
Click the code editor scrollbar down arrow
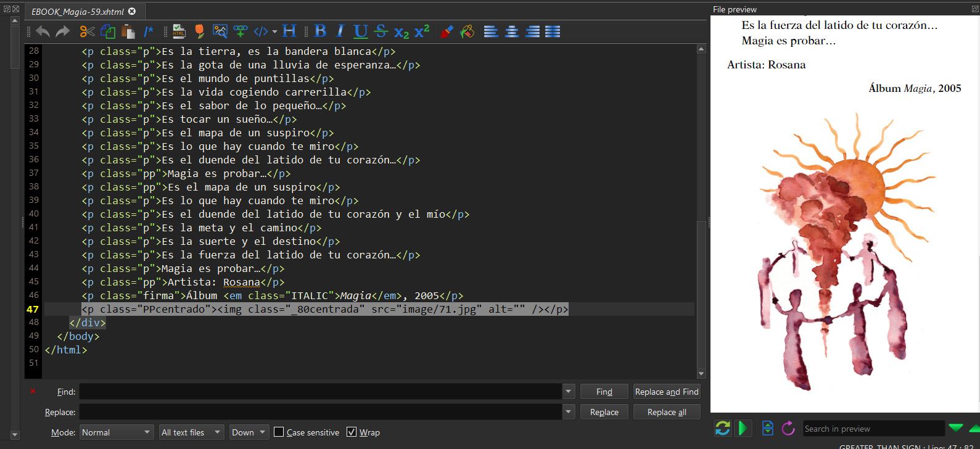[701, 374]
